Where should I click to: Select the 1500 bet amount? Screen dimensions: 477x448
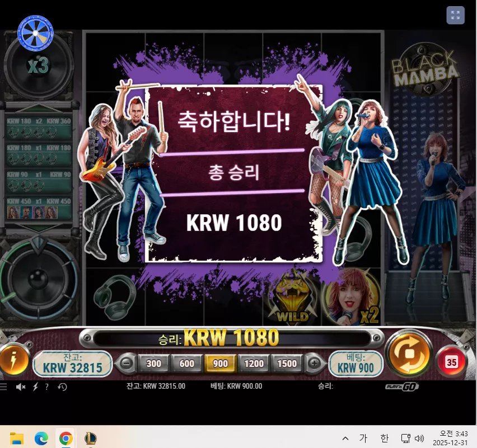pyautogui.click(x=287, y=363)
